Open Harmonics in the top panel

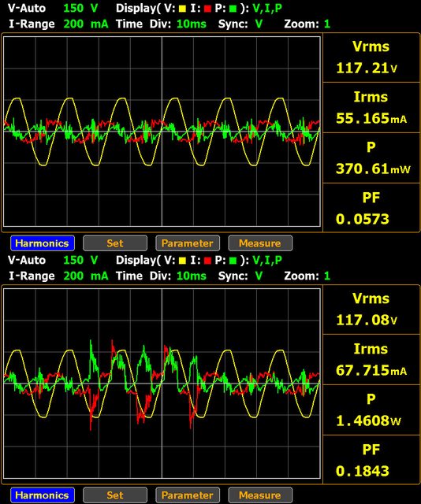point(43,243)
